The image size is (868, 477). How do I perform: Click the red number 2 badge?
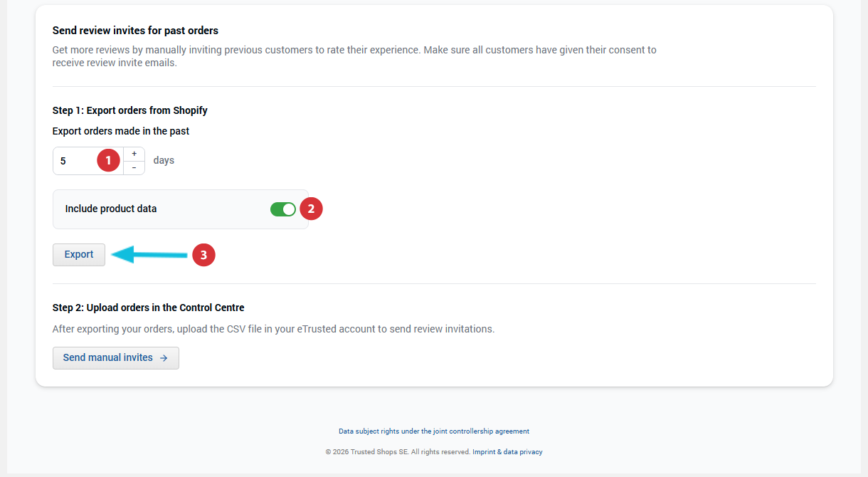tap(311, 209)
